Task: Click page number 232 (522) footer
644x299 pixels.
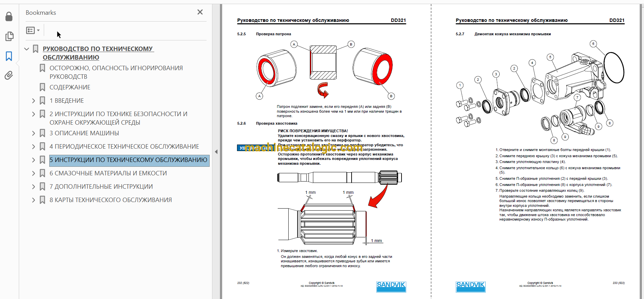Action: point(243,283)
